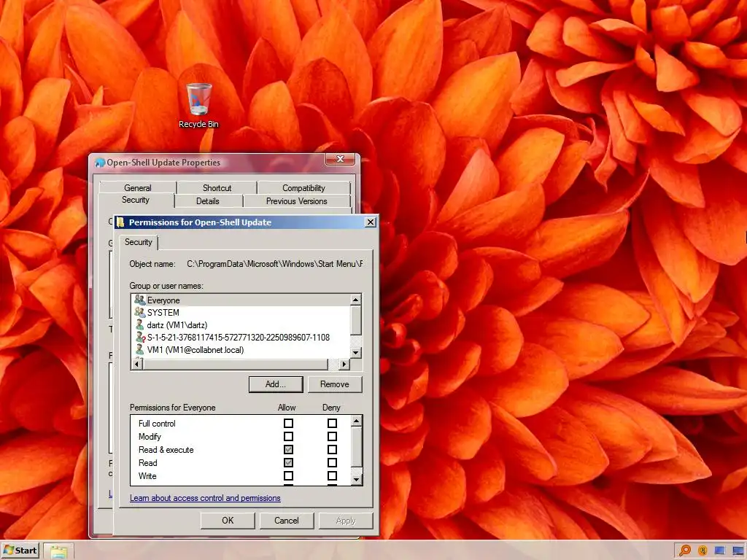The height and width of the screenshot is (560, 747).
Task: Open the Recycle Bin desktop icon
Action: tap(198, 106)
